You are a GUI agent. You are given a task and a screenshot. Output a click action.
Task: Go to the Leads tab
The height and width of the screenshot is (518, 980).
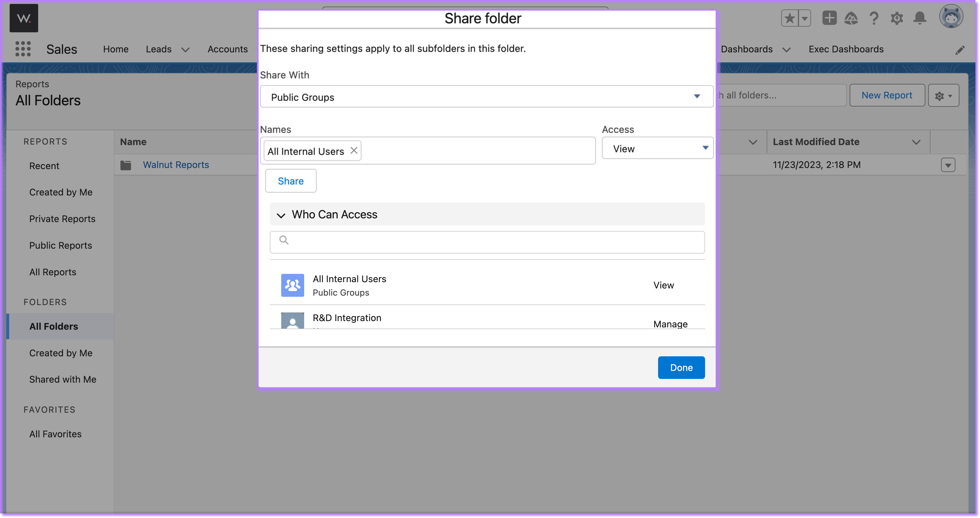click(x=159, y=49)
